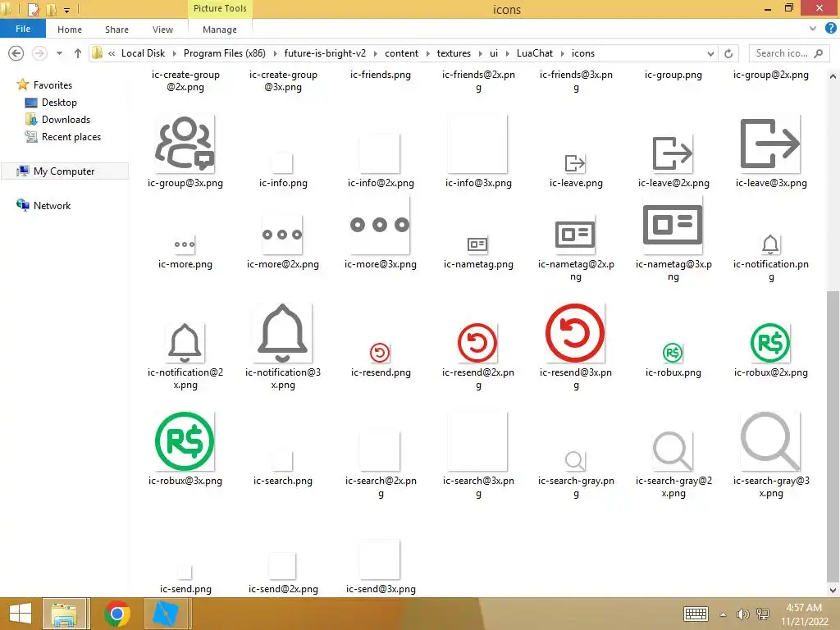The image size is (840, 630).
Task: Navigate to content in the breadcrumb
Action: pyautogui.click(x=401, y=53)
